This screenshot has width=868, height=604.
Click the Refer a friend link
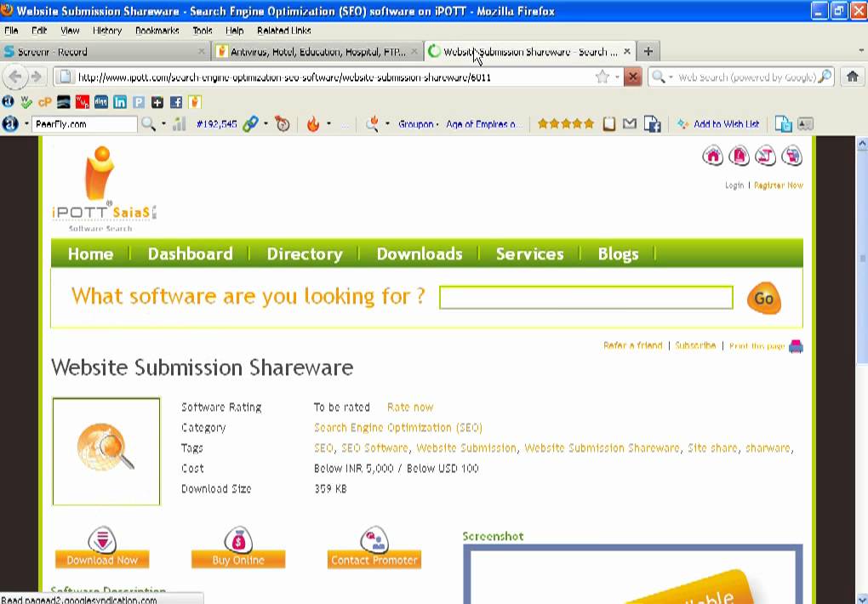[x=633, y=345]
